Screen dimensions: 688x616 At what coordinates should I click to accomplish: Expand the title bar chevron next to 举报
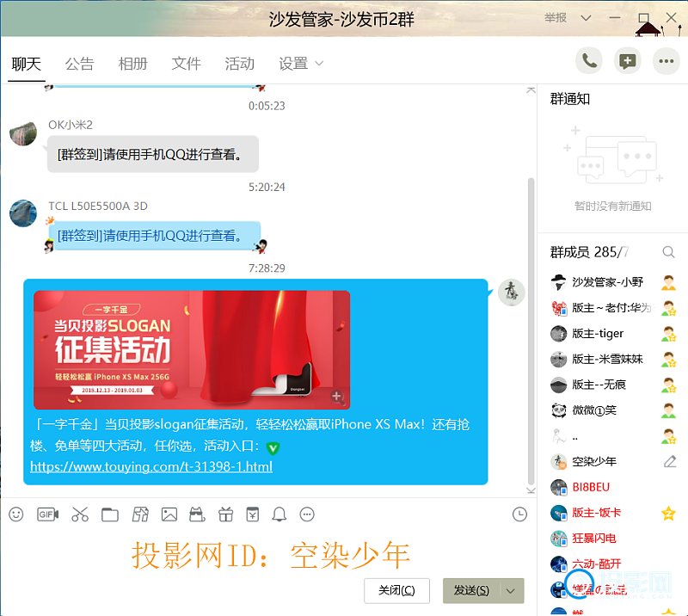(x=586, y=18)
